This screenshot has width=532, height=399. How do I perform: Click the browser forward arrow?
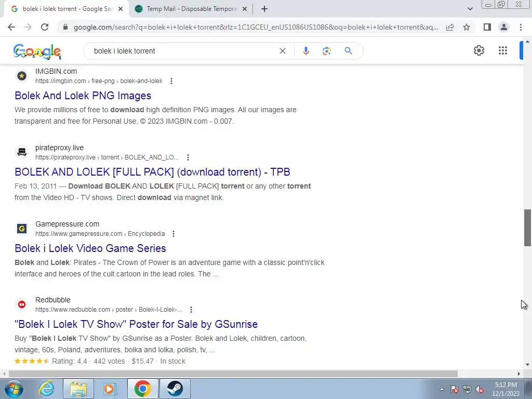point(28,27)
